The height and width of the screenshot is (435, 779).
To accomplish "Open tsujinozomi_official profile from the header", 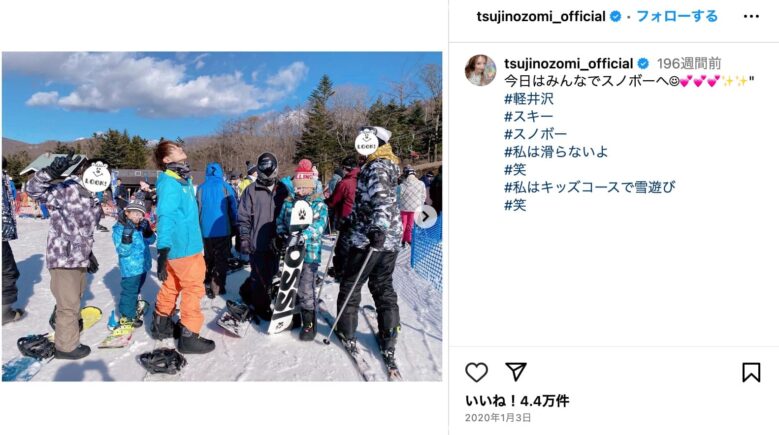I will coord(541,16).
